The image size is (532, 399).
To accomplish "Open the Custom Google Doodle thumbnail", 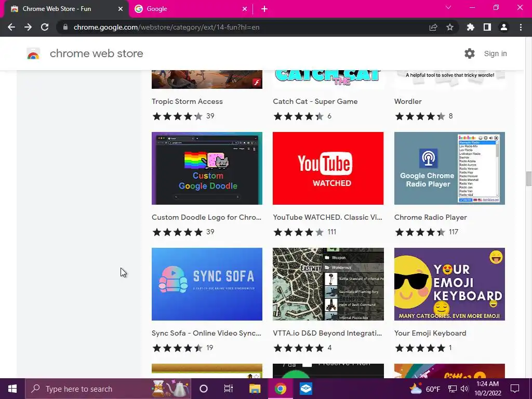I will (207, 168).
